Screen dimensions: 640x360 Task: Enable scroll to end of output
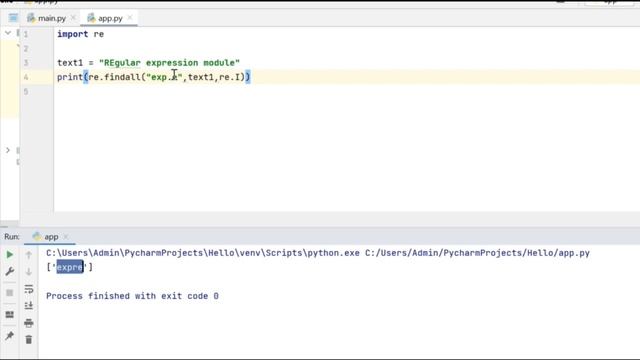[x=29, y=305]
